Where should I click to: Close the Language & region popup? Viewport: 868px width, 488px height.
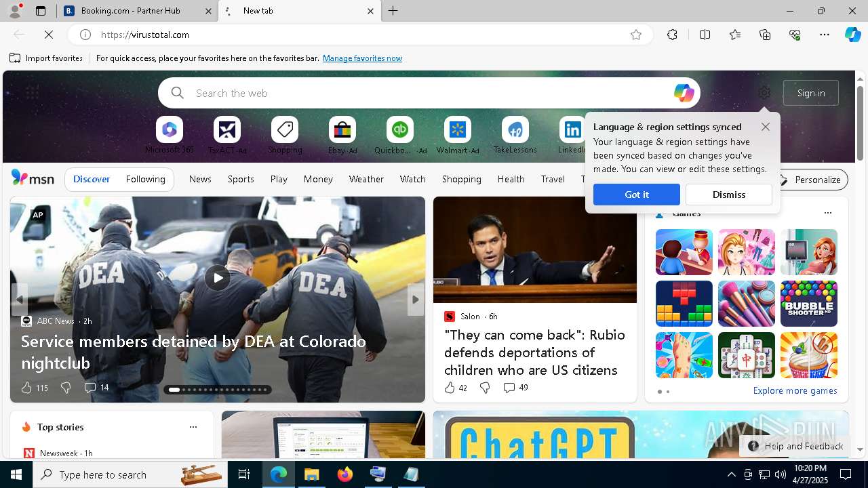click(766, 127)
